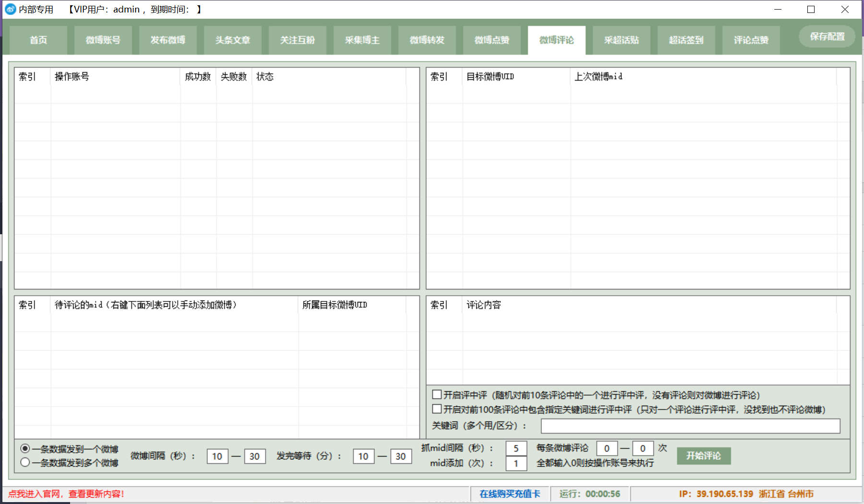Image resolution: width=864 pixels, height=504 pixels.
Task: Click the app logo icon in title bar
Action: (x=11, y=10)
